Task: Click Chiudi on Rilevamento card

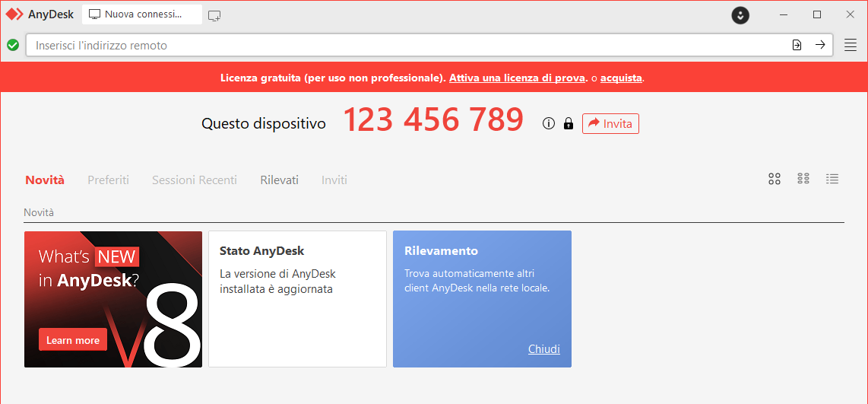Action: click(x=544, y=349)
